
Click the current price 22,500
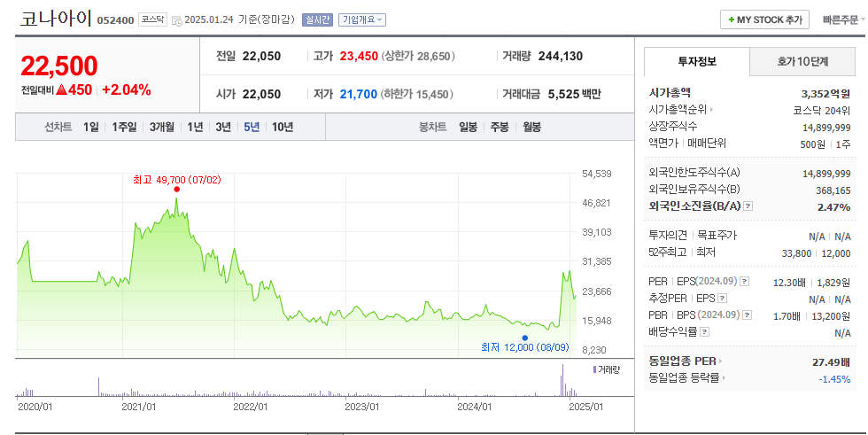pyautogui.click(x=59, y=66)
